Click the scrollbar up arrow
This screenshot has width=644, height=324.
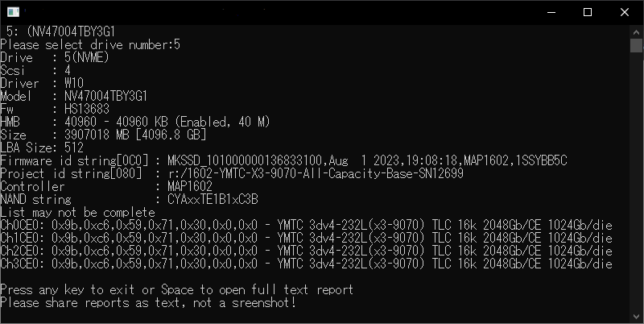pos(636,31)
